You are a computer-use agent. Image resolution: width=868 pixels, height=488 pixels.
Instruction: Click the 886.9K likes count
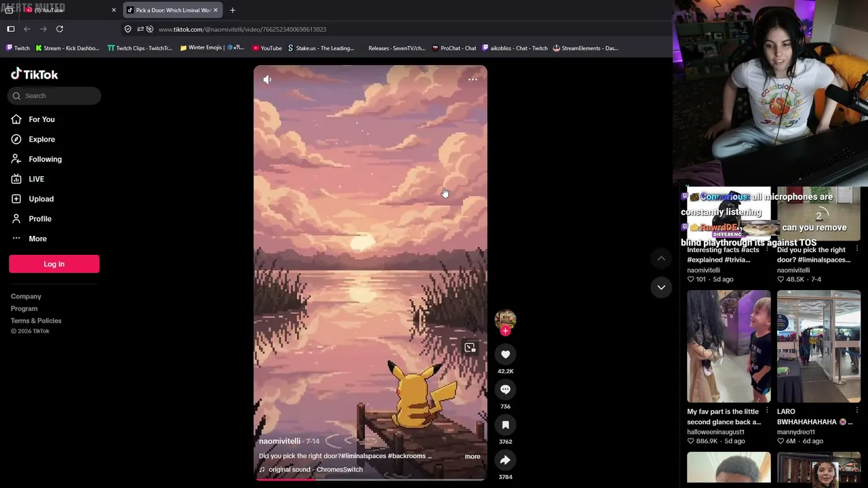tap(709, 441)
